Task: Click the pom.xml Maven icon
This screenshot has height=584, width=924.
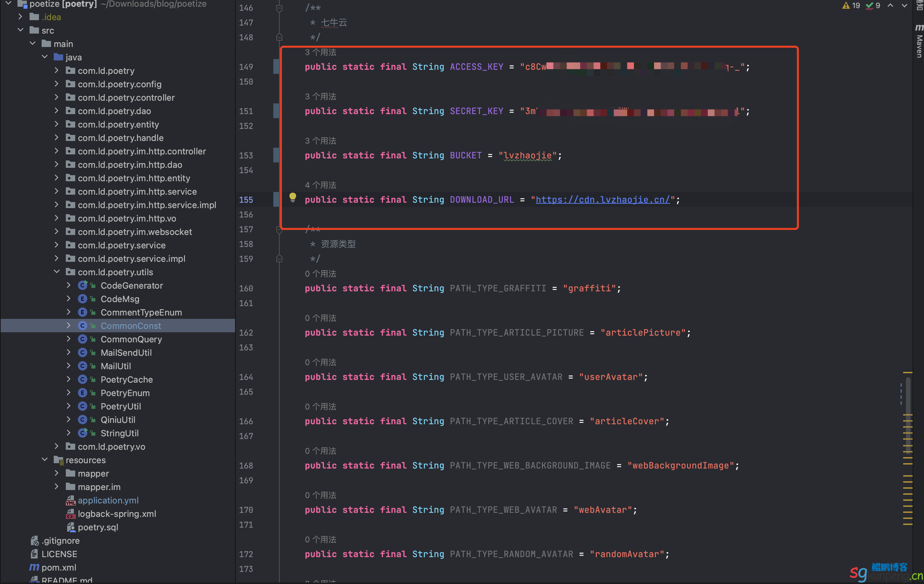Action: 34,567
